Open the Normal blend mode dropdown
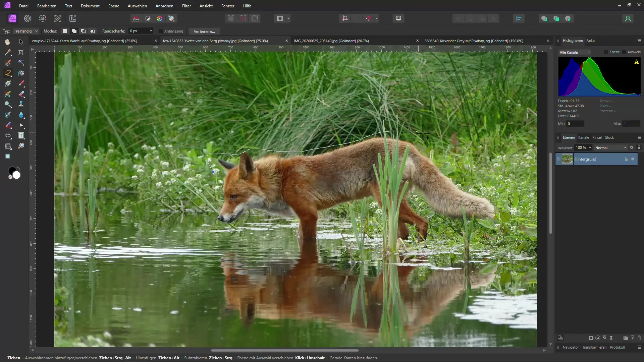The image size is (644, 362). coord(610,147)
